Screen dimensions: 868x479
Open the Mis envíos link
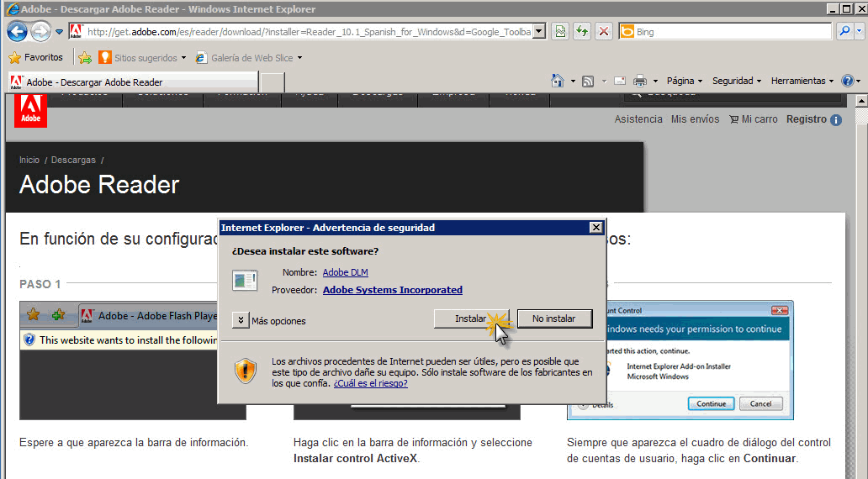[x=696, y=119]
